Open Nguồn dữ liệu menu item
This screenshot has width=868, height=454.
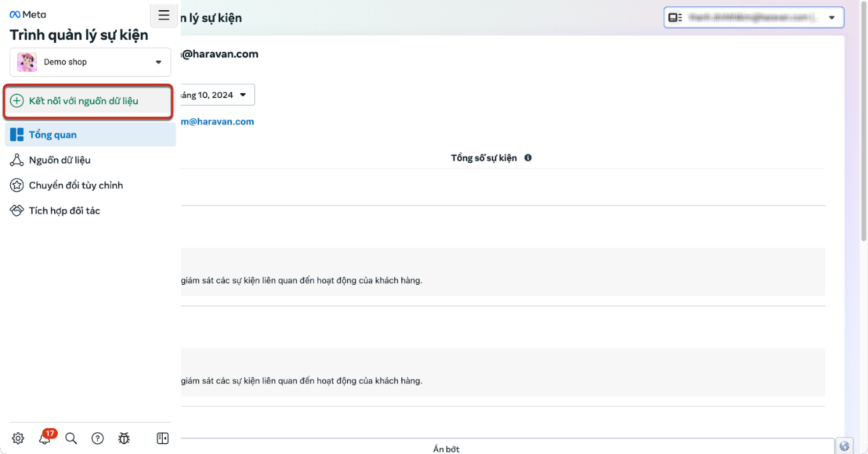pyautogui.click(x=59, y=160)
